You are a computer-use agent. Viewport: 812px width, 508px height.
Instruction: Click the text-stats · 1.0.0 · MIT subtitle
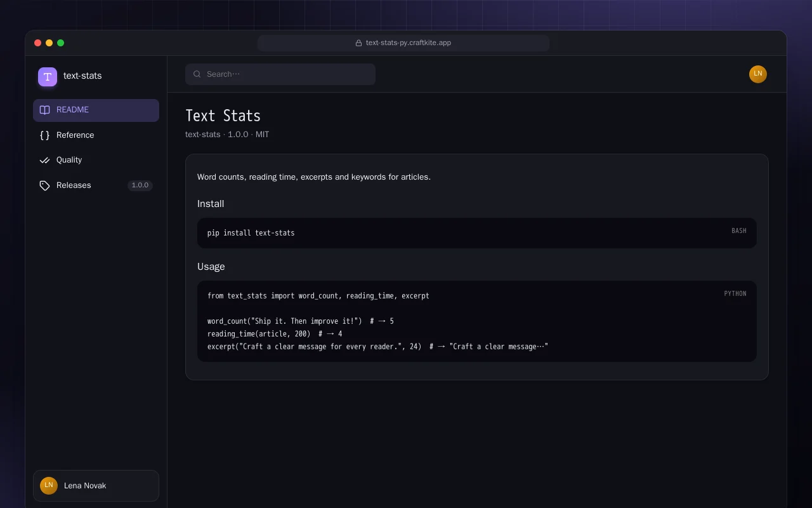coord(227,135)
